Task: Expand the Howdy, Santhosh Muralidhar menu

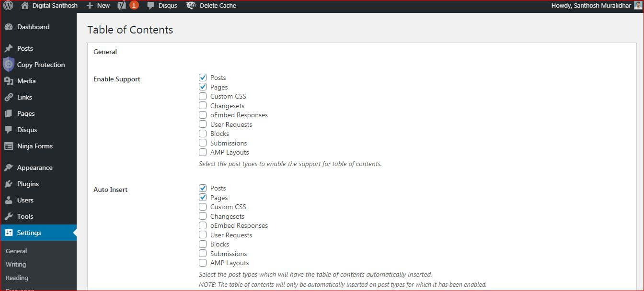Action: click(x=591, y=6)
